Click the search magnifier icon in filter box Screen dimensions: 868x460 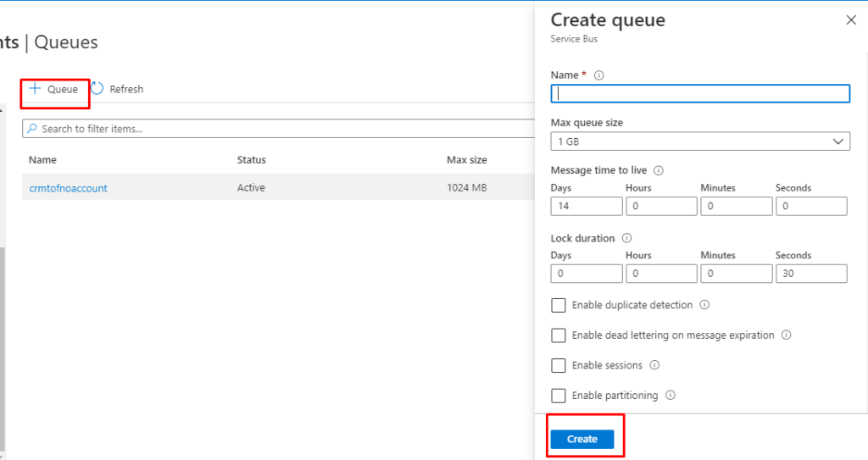[x=32, y=129]
